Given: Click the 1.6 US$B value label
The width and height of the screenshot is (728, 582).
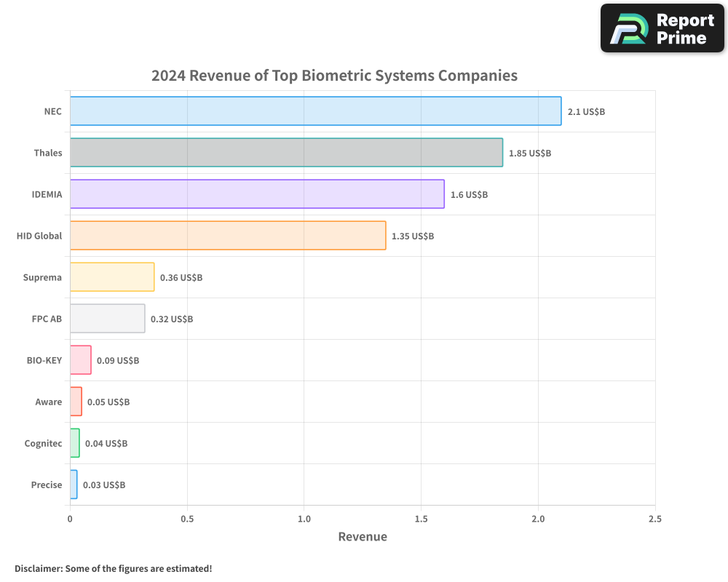Looking at the screenshot, I should [x=468, y=194].
